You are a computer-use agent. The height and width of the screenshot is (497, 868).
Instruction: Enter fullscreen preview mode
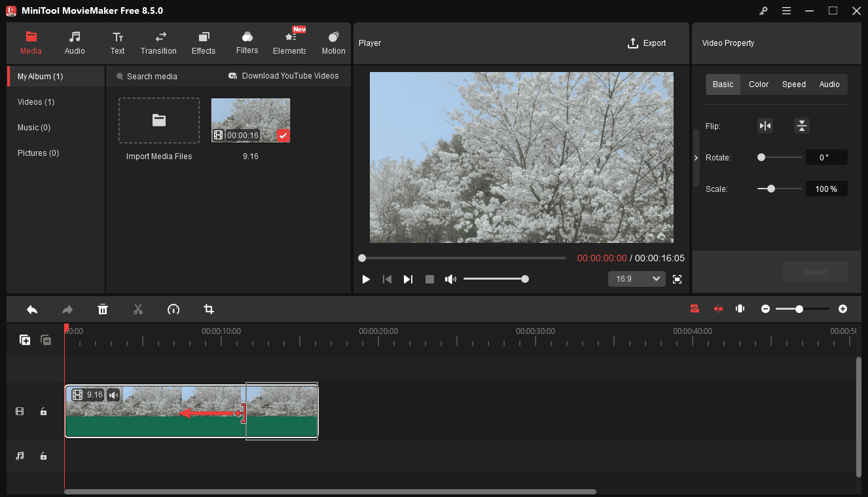click(x=677, y=278)
